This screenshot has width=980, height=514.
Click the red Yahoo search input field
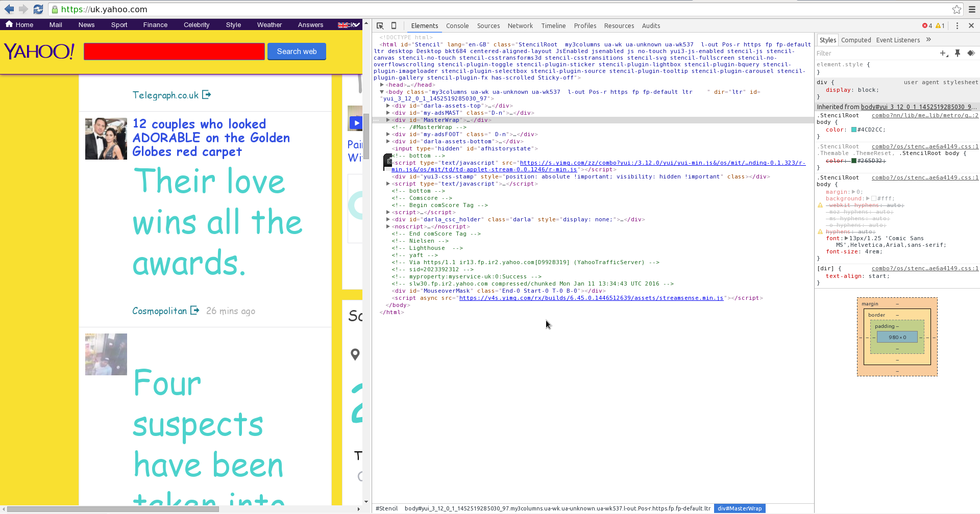click(174, 51)
